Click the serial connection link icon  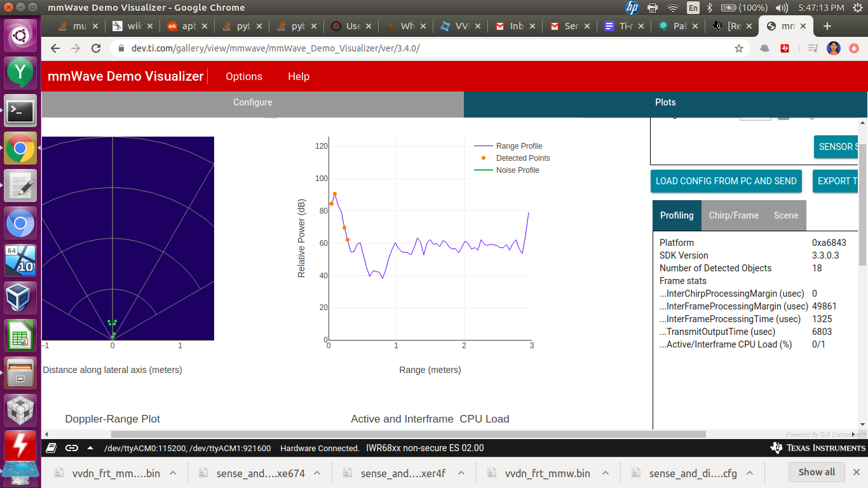pos(72,448)
